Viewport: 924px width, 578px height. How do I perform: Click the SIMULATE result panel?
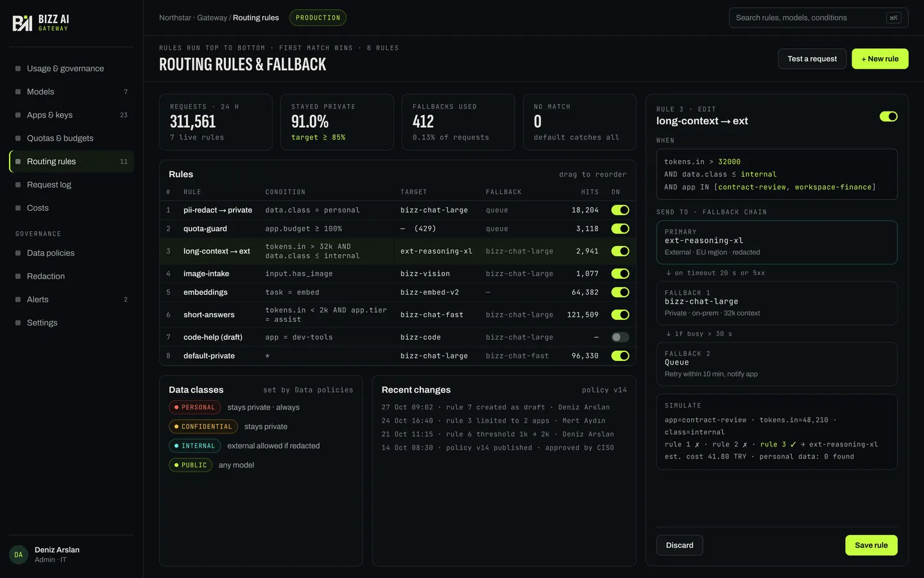tap(776, 432)
